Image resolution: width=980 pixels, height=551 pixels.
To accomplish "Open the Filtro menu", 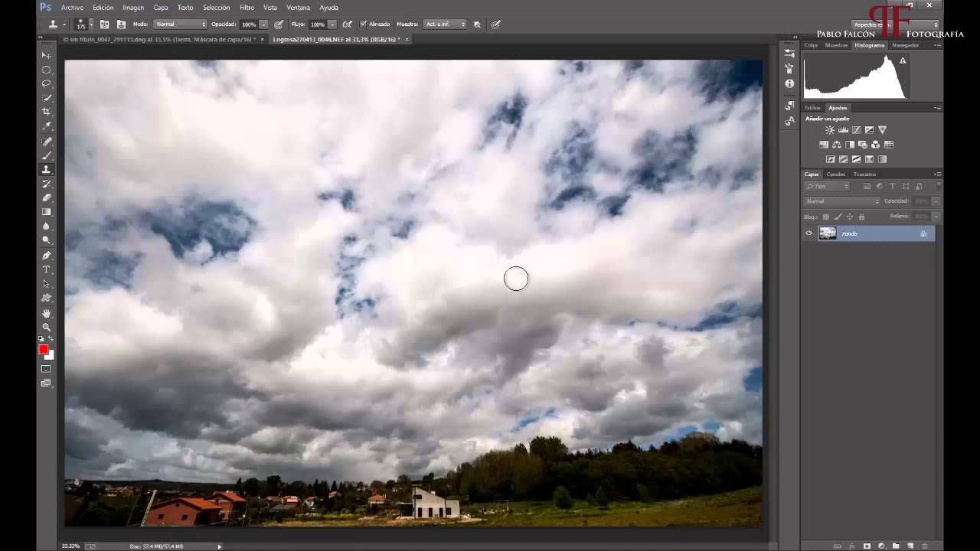I will coord(247,8).
